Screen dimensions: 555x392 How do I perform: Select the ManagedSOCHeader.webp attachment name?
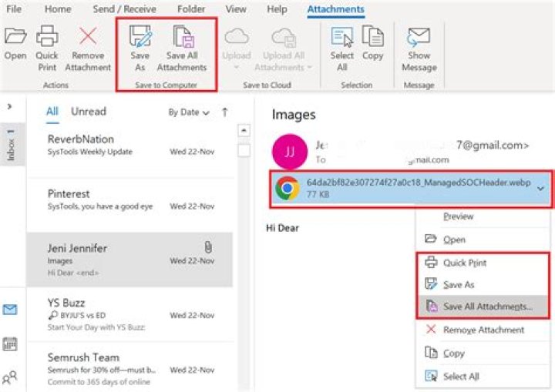pos(419,183)
